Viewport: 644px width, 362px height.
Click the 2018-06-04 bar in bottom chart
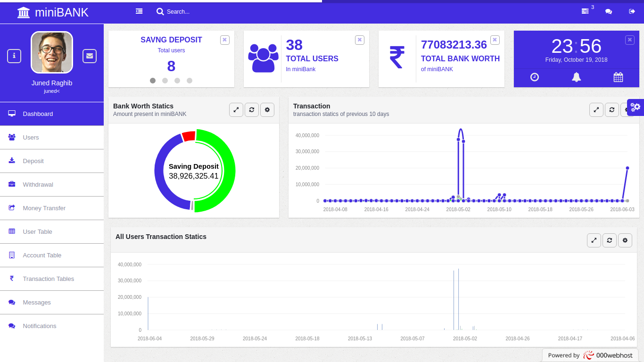pyautogui.click(x=148, y=313)
